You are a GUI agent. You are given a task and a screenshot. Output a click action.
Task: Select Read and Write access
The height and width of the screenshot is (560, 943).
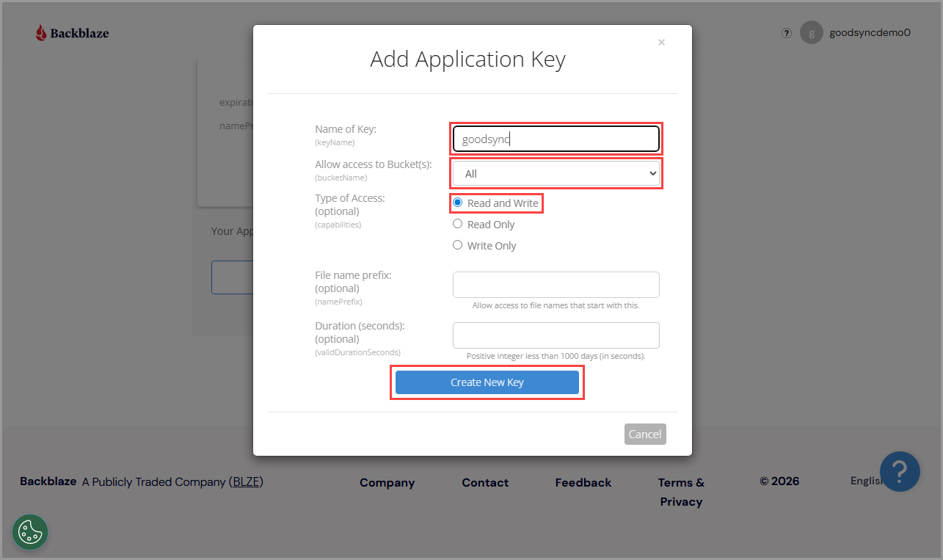coord(457,203)
